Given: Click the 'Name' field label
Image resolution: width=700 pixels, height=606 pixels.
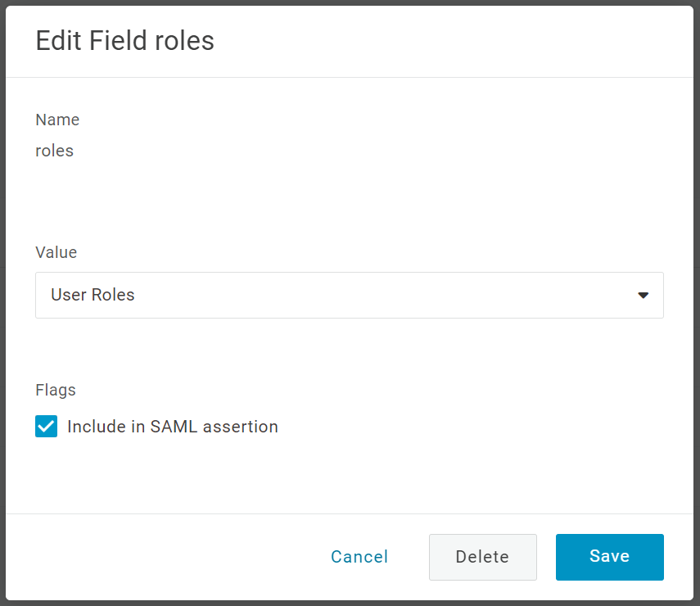Looking at the screenshot, I should pyautogui.click(x=57, y=120).
